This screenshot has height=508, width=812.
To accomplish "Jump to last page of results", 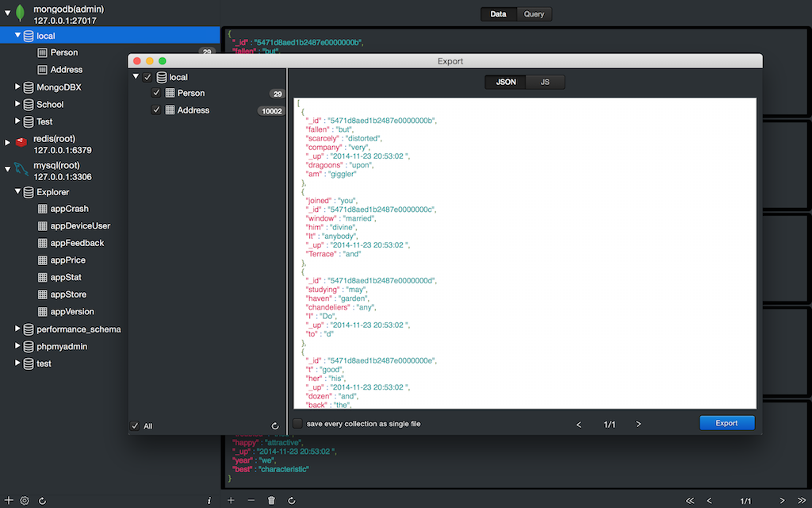I will (802, 501).
